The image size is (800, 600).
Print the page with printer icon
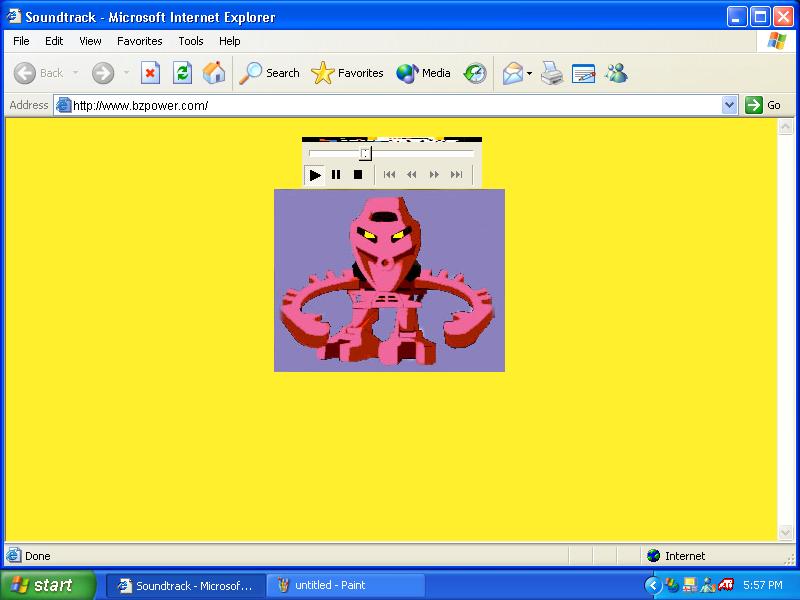point(552,73)
